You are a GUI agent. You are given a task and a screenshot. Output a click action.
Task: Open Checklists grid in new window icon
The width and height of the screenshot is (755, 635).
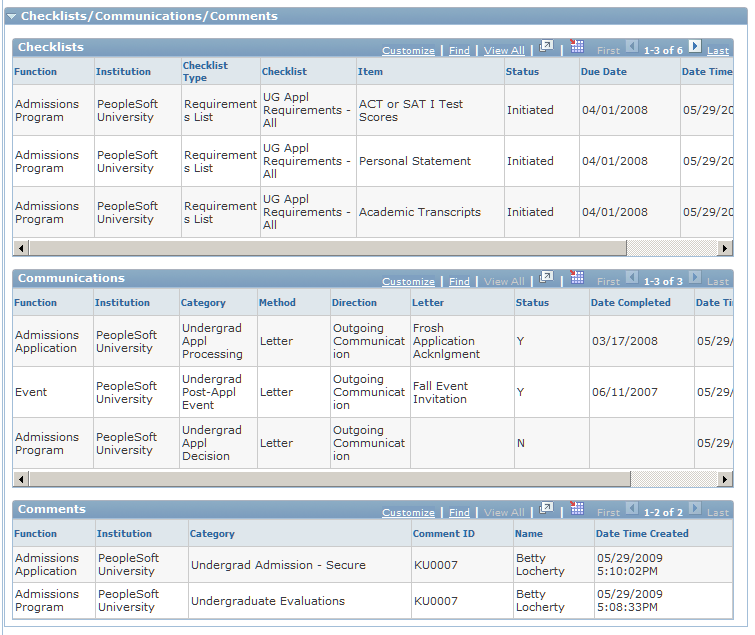(546, 47)
